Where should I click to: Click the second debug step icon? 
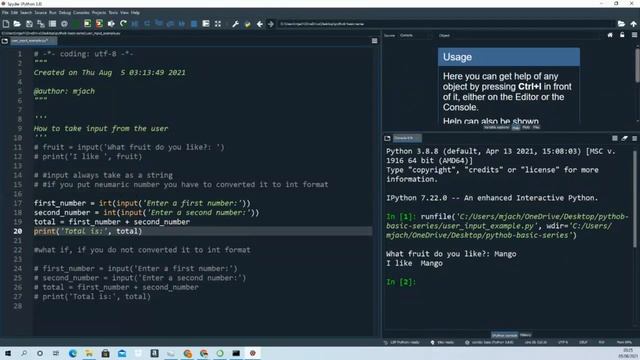159,24
